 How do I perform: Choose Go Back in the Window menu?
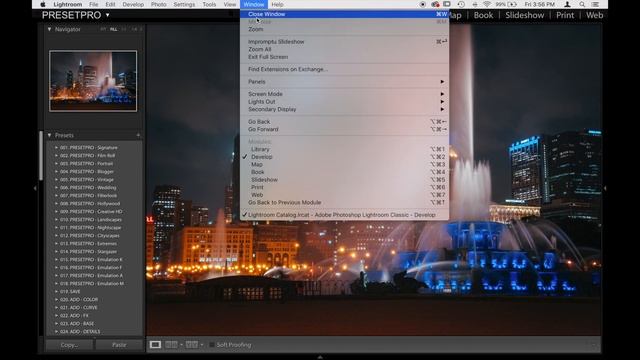(344, 122)
